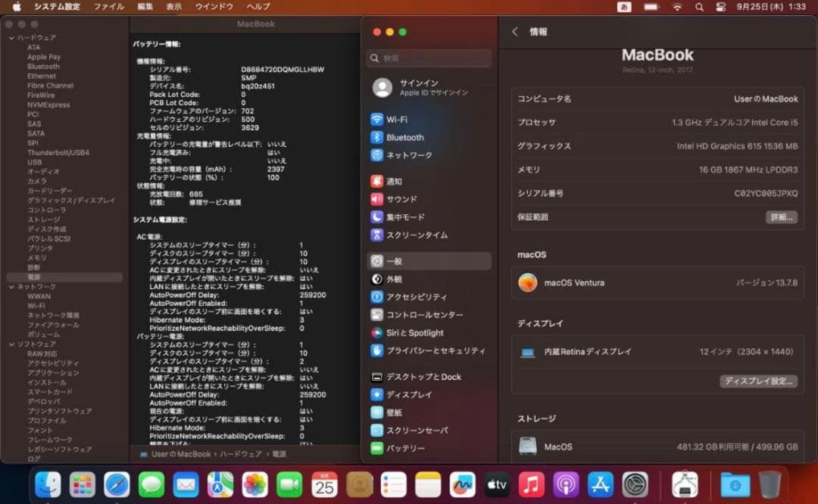This screenshot has height=504, width=818.
Task: Open the ファイル menu
Action: click(108, 7)
